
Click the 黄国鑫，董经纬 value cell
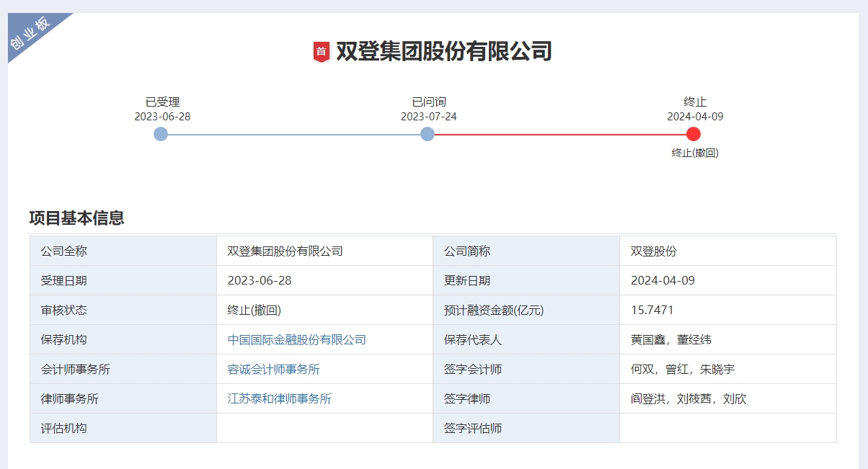pos(728,340)
